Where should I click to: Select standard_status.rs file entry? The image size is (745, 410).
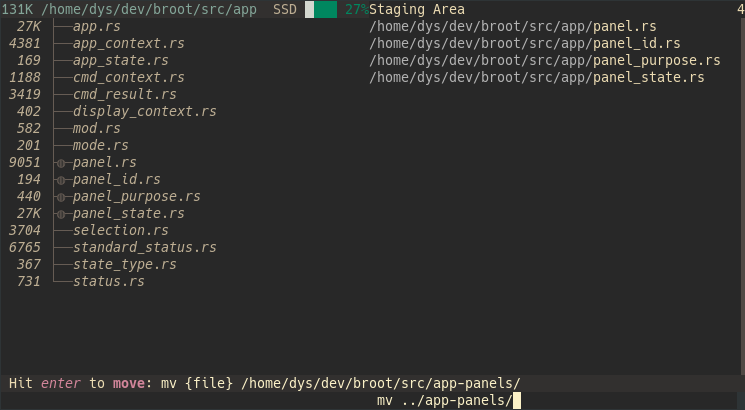[x=144, y=248]
